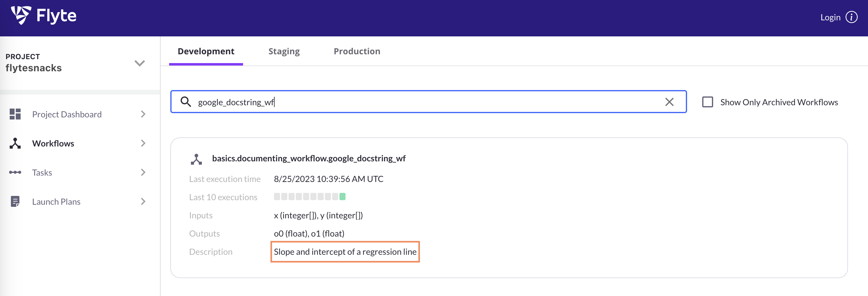The height and width of the screenshot is (296, 868).
Task: Click the Show Only Archived Workflows label
Action: click(x=779, y=102)
